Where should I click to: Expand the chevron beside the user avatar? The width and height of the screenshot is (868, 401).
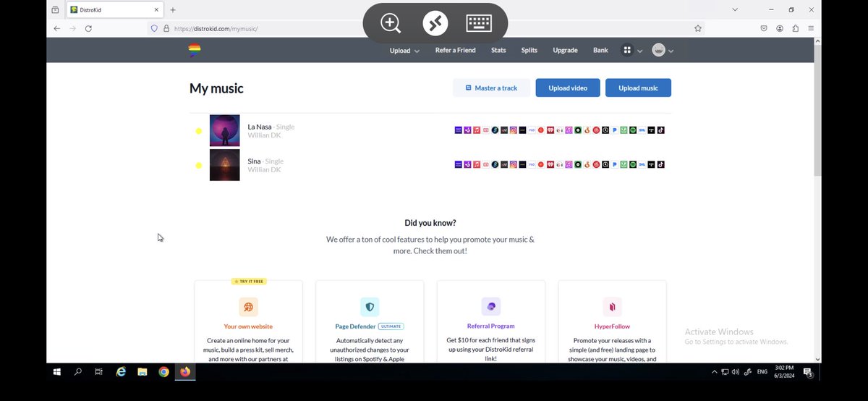(671, 51)
